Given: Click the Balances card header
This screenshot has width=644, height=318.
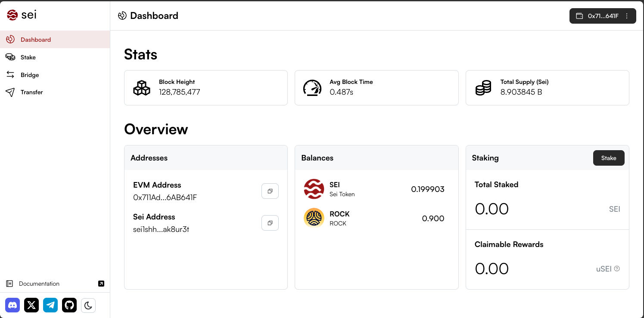Looking at the screenshot, I should point(376,158).
